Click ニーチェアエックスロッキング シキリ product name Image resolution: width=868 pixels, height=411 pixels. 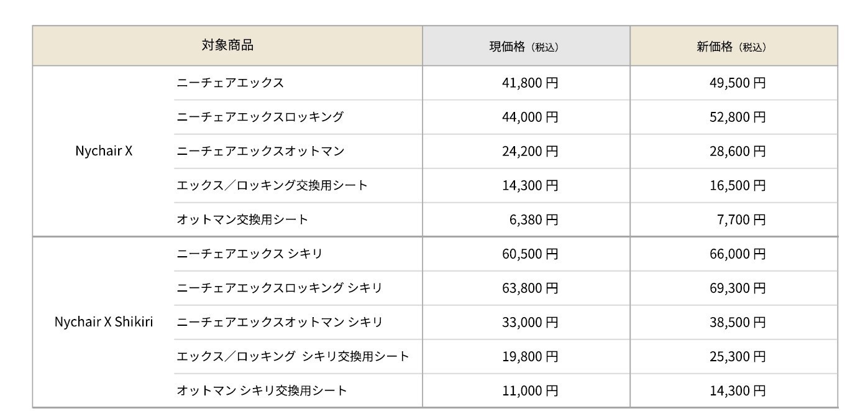(279, 288)
